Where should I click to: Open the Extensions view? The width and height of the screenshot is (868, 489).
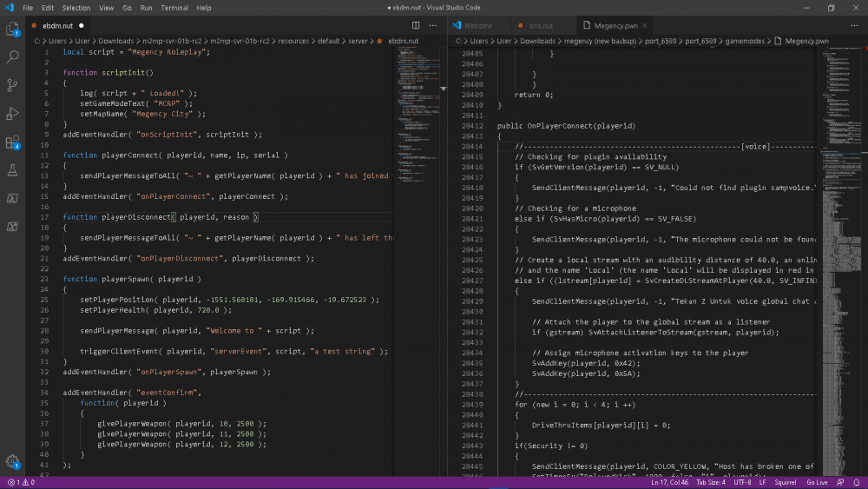(12, 142)
